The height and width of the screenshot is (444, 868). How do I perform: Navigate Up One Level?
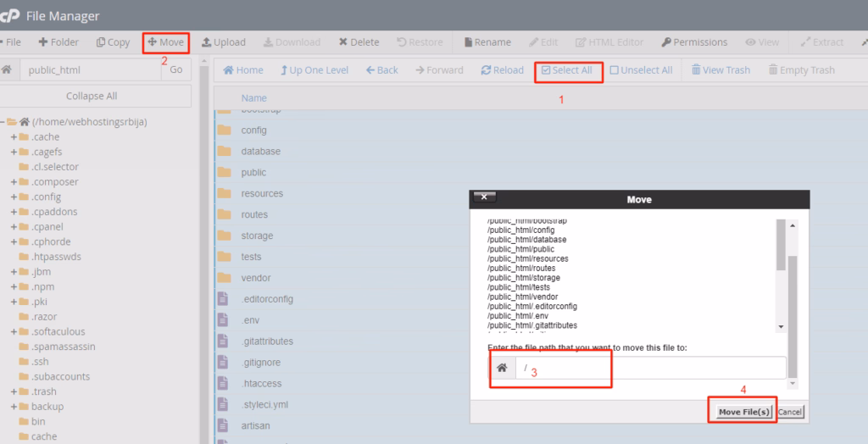(x=314, y=70)
